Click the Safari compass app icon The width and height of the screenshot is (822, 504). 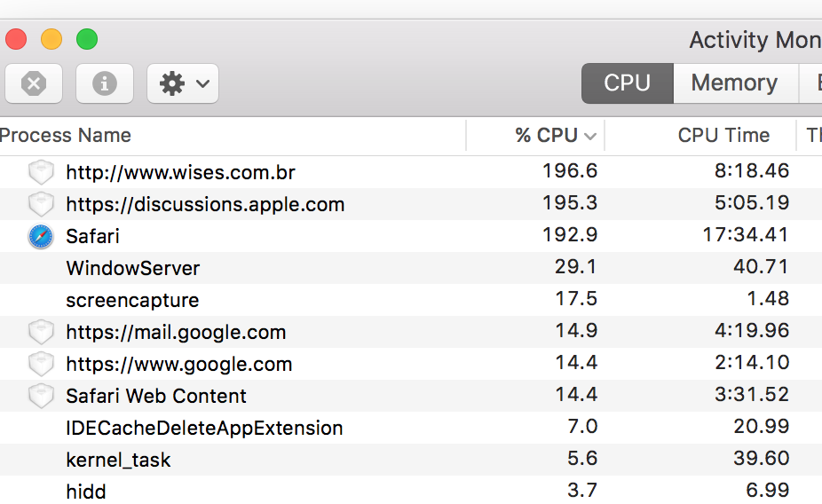41,237
